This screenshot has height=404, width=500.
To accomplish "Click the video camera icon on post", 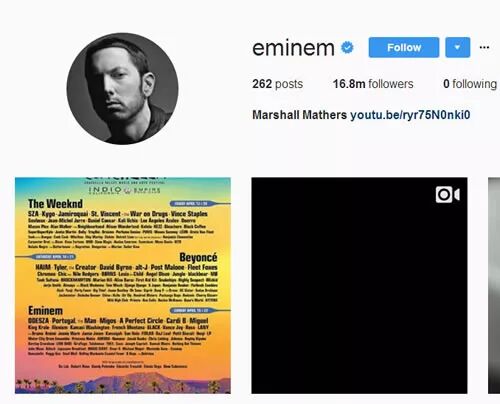I will point(448,195).
